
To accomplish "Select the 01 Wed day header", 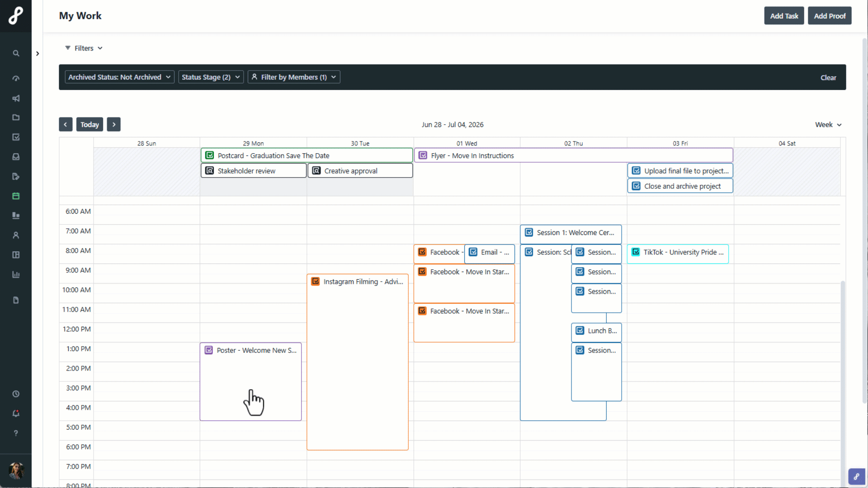I will tap(467, 143).
